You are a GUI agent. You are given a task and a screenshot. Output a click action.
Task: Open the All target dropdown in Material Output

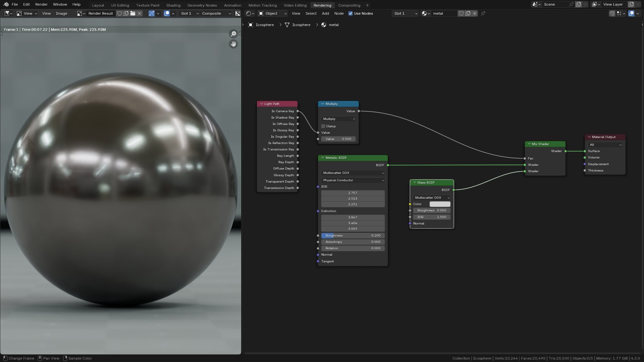605,145
